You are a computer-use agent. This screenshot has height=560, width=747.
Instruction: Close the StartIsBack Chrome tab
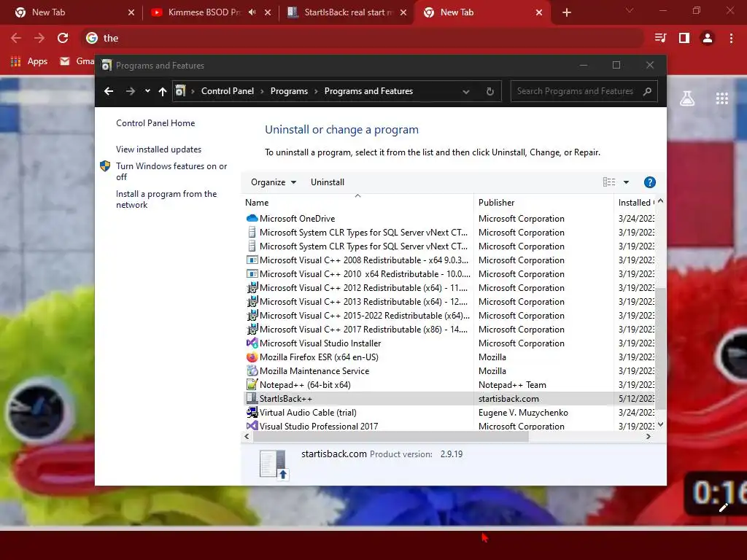pos(403,12)
